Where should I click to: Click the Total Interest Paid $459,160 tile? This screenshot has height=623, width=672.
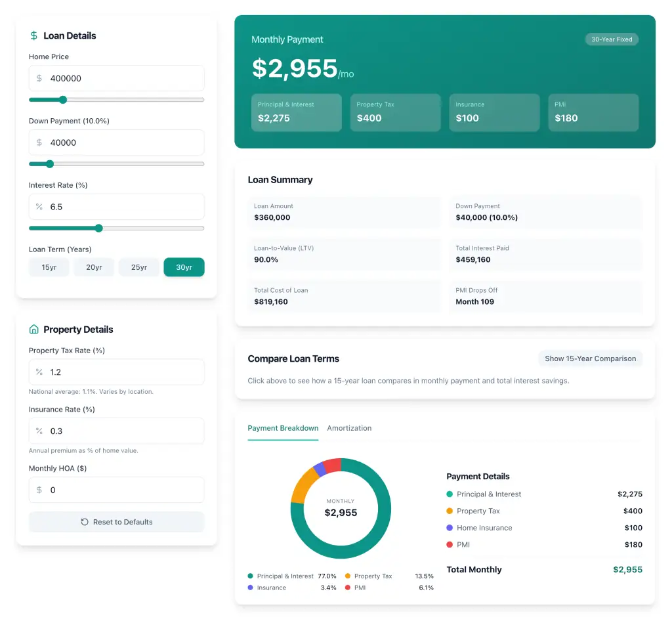546,254
